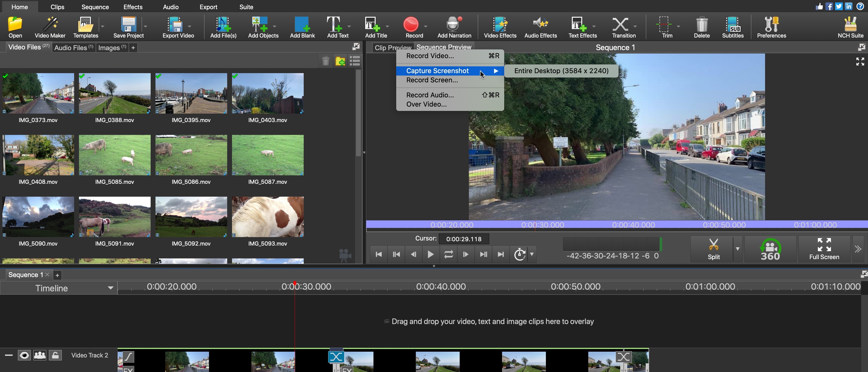Select Capture Screenshot menu item
The image size is (868, 372).
[x=437, y=70]
